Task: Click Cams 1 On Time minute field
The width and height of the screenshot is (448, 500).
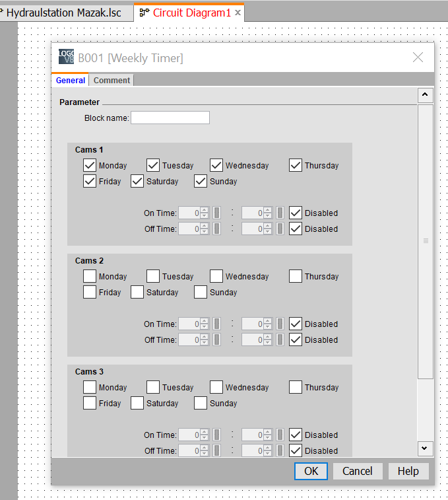Action: coord(253,213)
